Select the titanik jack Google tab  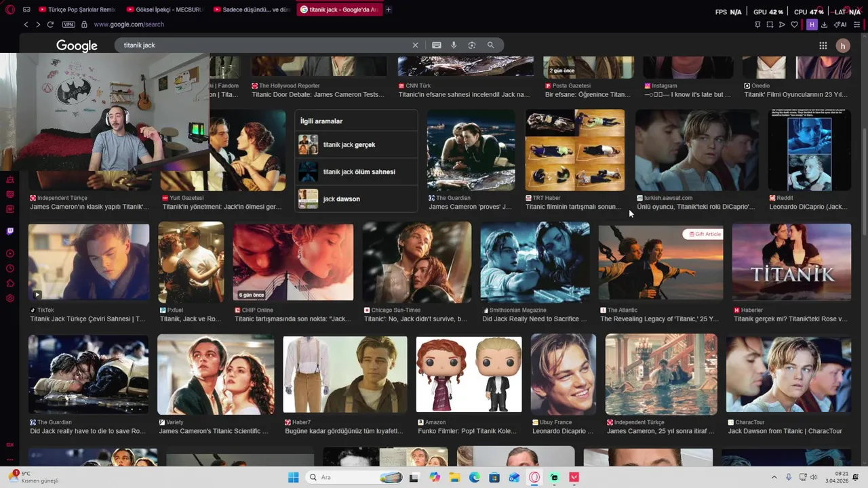(339, 9)
